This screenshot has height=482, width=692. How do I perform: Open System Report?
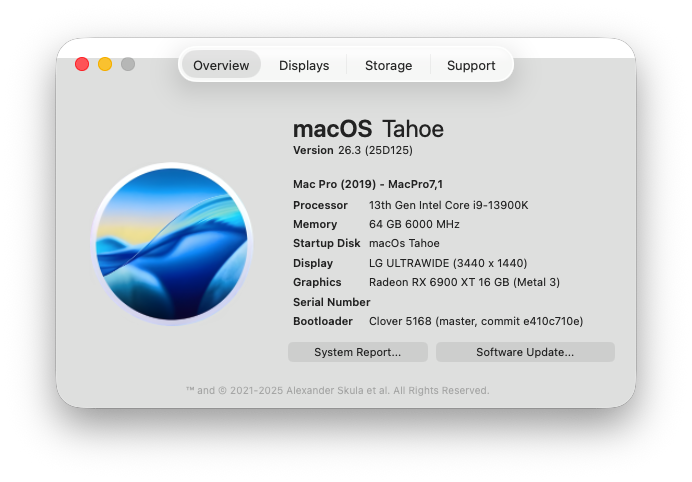357,352
